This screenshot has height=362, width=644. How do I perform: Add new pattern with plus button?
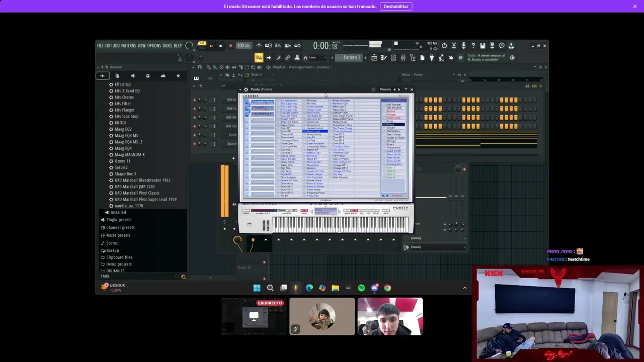point(365,57)
